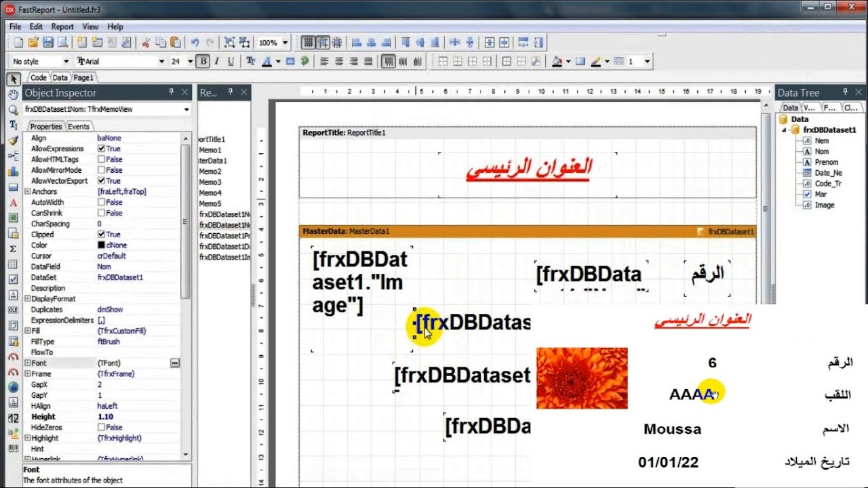Click the Bold formatting button
The height and width of the screenshot is (488, 868).
pyautogui.click(x=203, y=62)
